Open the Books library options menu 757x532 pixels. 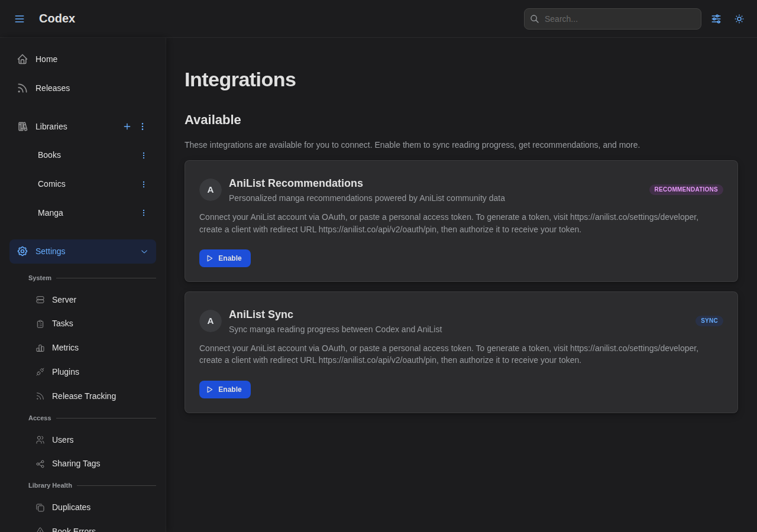tap(143, 155)
